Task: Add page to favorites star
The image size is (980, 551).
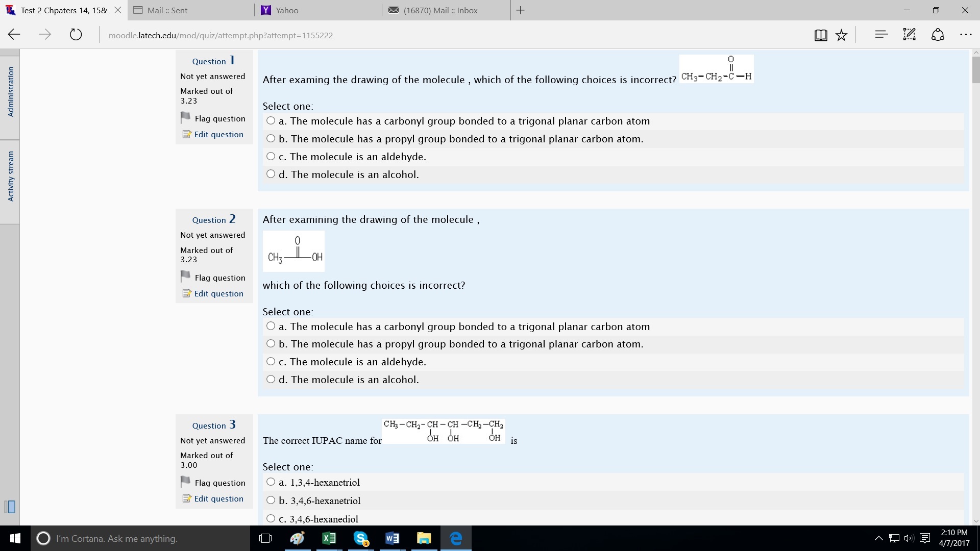Action: coord(841,35)
